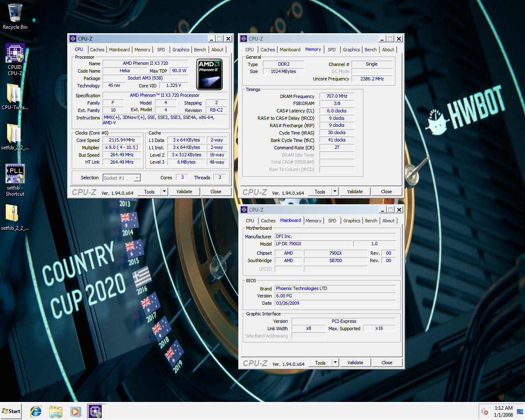Click the DRAM Frequency value 707.0 MHz
The height and width of the screenshot is (420, 525).
pyautogui.click(x=337, y=96)
